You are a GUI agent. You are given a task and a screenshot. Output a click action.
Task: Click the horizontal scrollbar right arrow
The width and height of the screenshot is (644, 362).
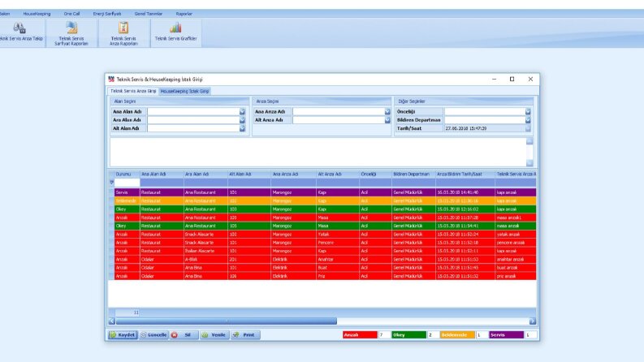532,321
